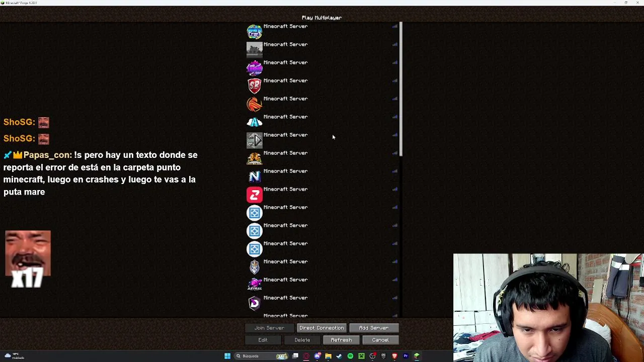This screenshot has width=644, height=362.
Task: Select the server with the Astral logo
Action: tap(322, 285)
